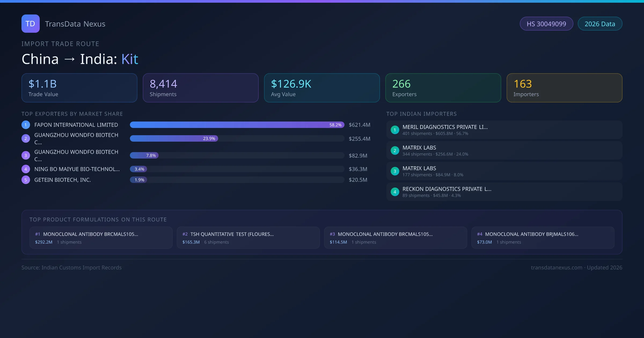Open the 163 Importers stat card
The image size is (644, 338).
[x=564, y=88]
